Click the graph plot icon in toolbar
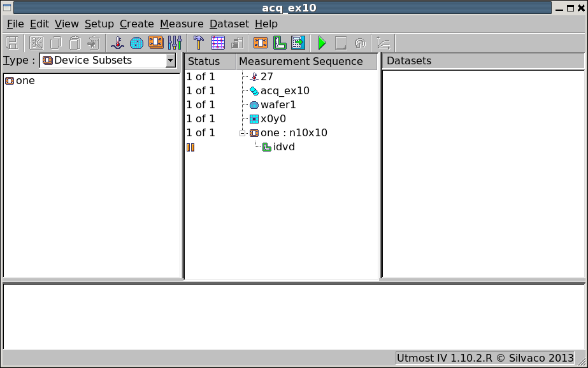Image resolution: width=588 pixels, height=368 pixels. point(384,43)
